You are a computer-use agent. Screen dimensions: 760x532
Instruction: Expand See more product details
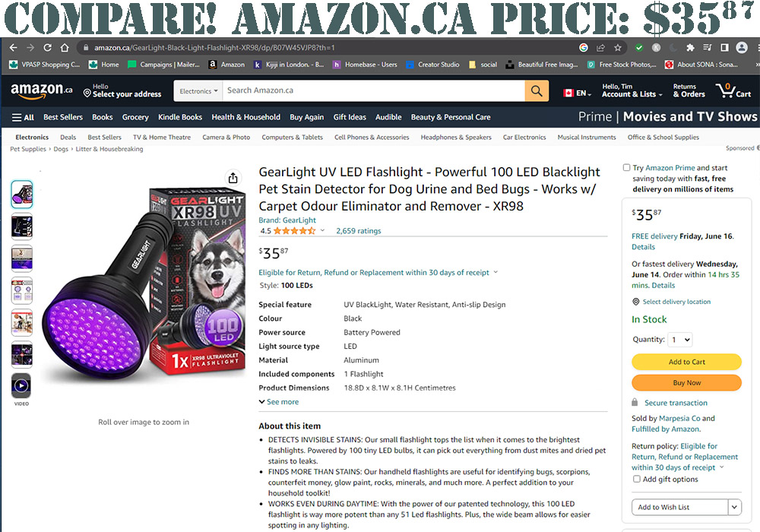[x=279, y=402]
